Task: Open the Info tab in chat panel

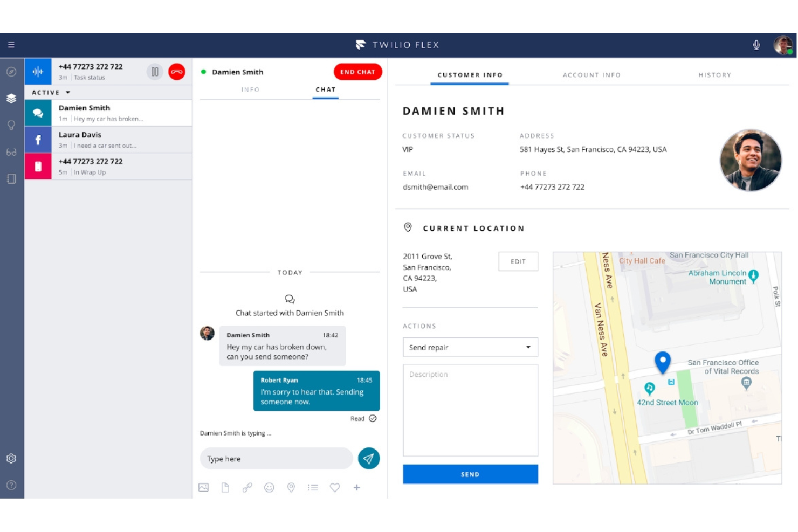Action: [250, 89]
